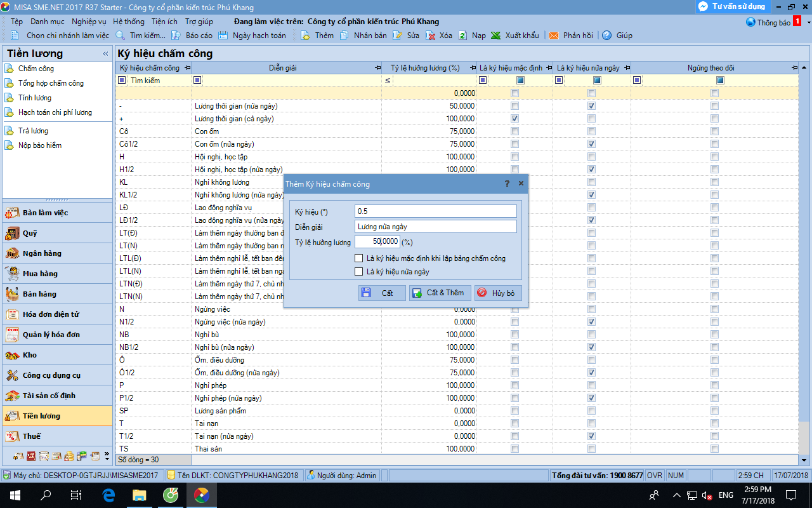
Task: Pin the Ký hiệu chấm công column
Action: point(187,67)
